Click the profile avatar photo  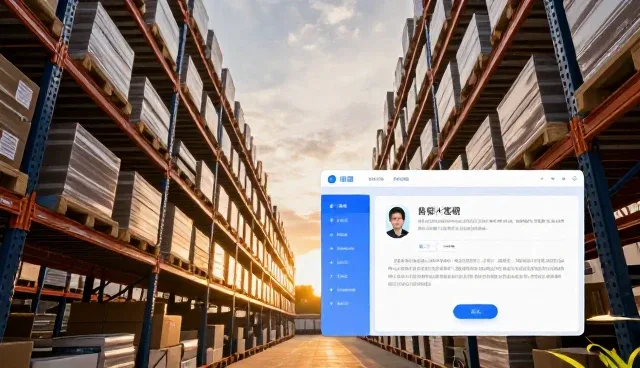tap(397, 222)
